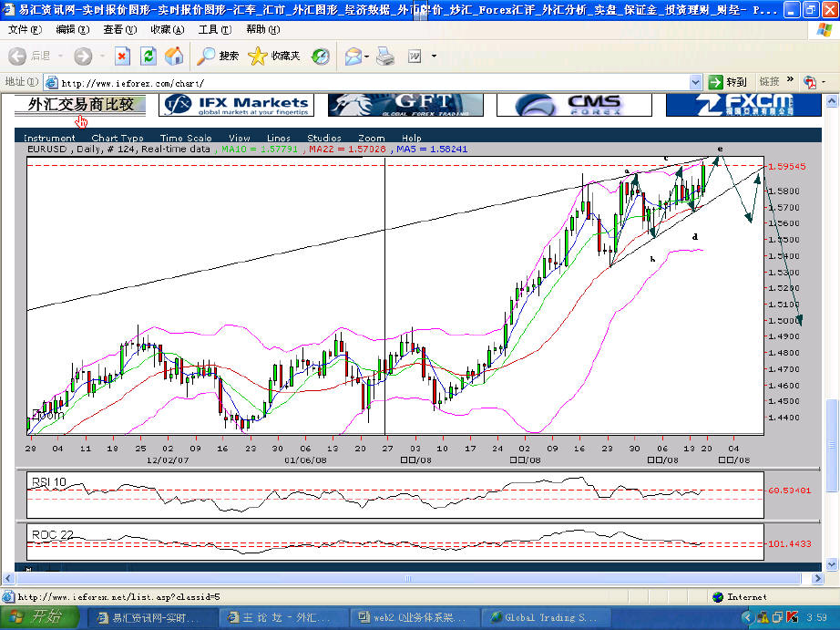
Task: Open the 文件(F) menu
Action: tap(25, 29)
